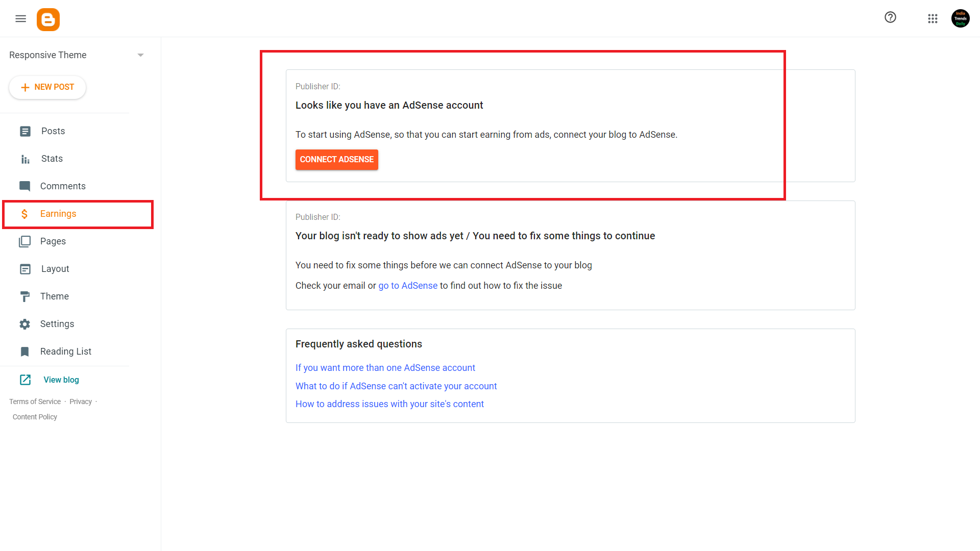Image resolution: width=980 pixels, height=551 pixels.
Task: Create a new post with NEW POST
Action: pos(47,87)
